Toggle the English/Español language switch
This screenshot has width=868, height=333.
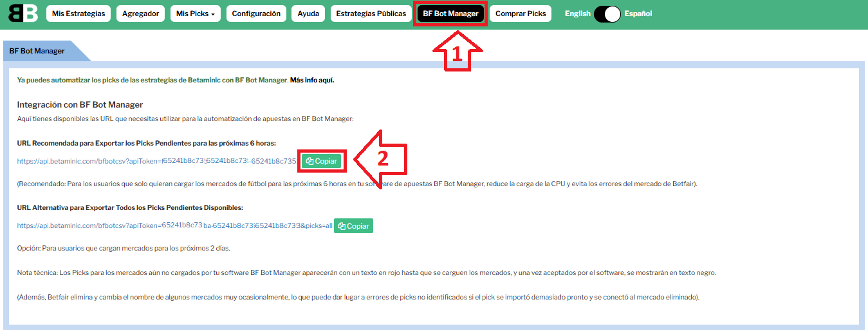607,14
